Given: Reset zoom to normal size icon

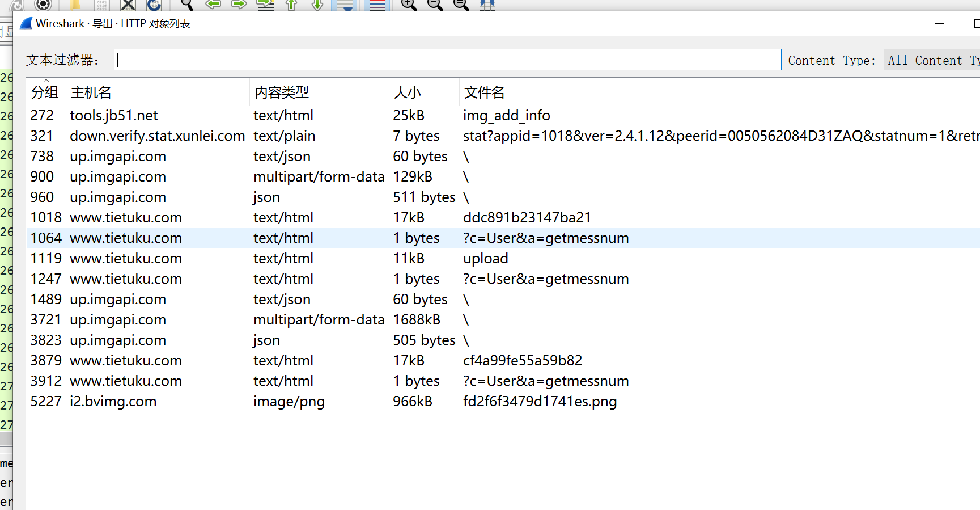Looking at the screenshot, I should [x=461, y=5].
